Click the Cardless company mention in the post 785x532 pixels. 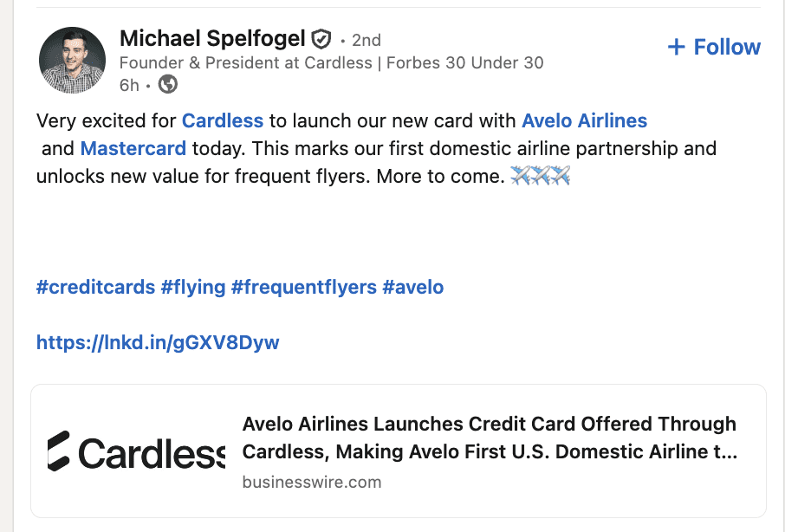222,120
